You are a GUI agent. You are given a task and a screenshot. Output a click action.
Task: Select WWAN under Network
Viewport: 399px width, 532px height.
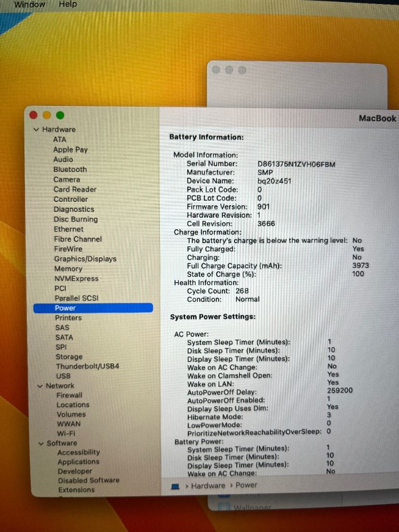point(69,424)
